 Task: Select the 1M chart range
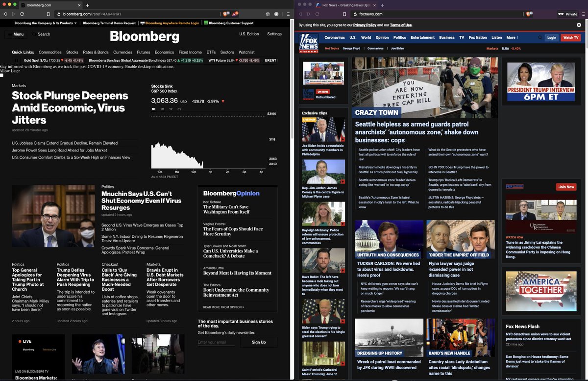[162, 109]
